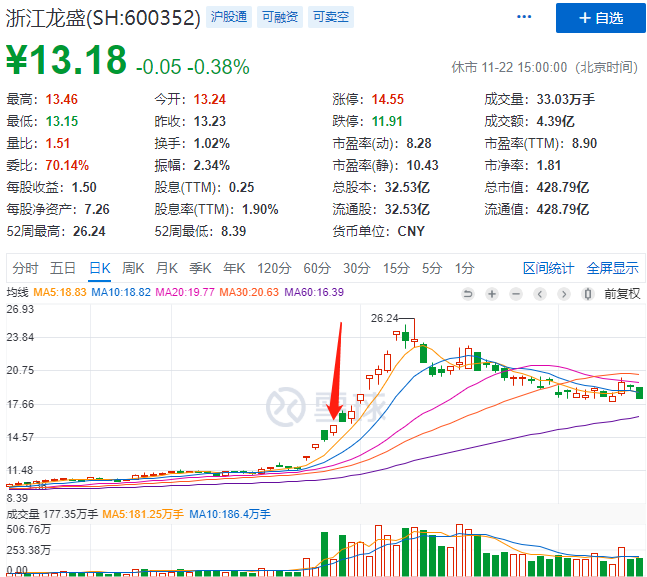
Task: Switch to the 五日 tab
Action: (x=63, y=268)
